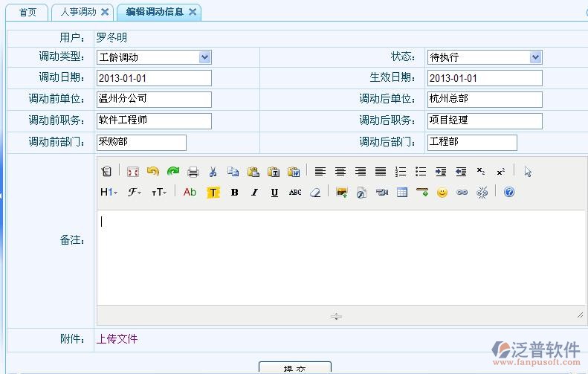Screen dimensions: 588x374
Task: Click the scissors cut icon
Action: (x=213, y=172)
